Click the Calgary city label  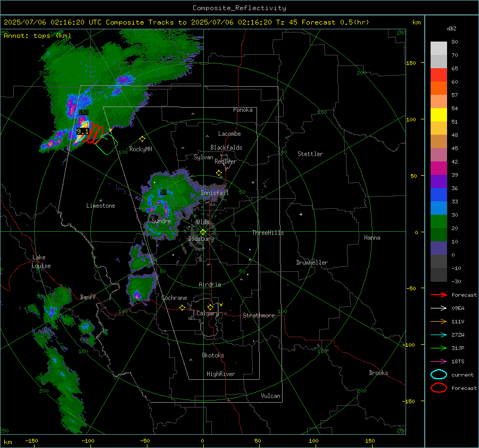[208, 313]
